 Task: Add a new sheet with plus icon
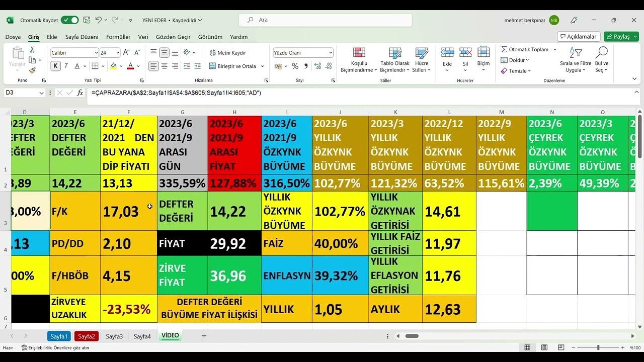click(x=204, y=336)
